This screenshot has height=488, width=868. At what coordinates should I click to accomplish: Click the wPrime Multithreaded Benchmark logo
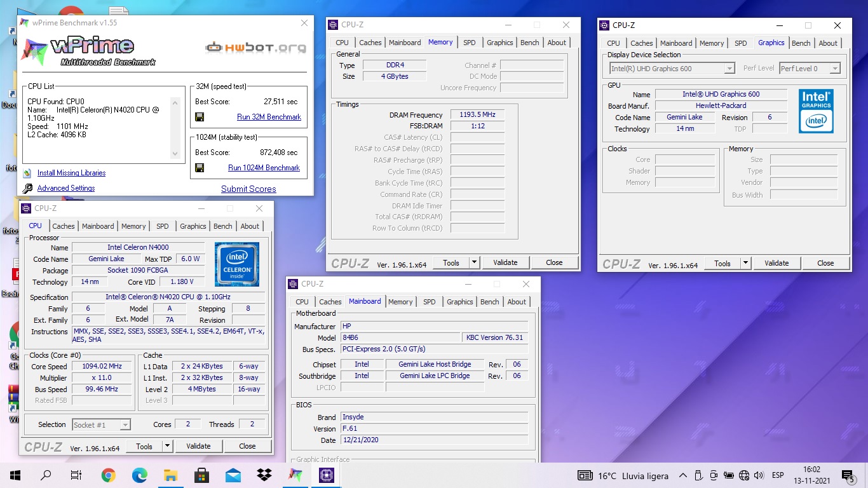[89, 51]
